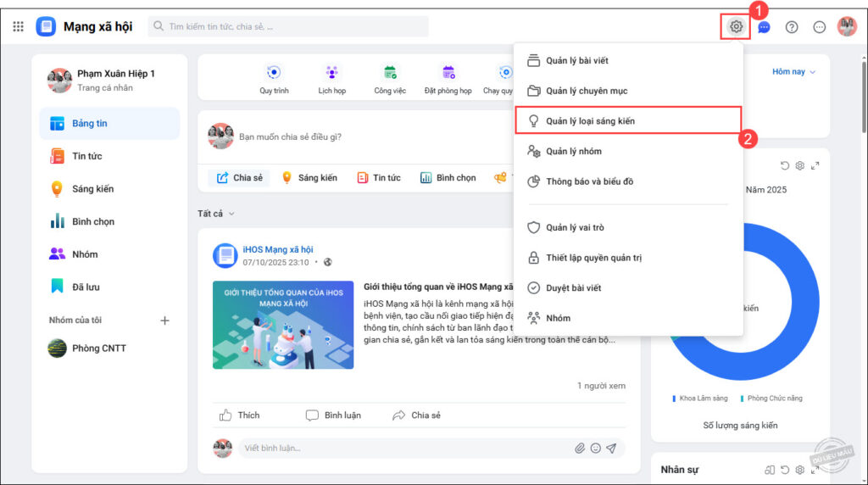The image size is (868, 485).
Task: Insert emoji in comment box
Action: [x=596, y=448]
